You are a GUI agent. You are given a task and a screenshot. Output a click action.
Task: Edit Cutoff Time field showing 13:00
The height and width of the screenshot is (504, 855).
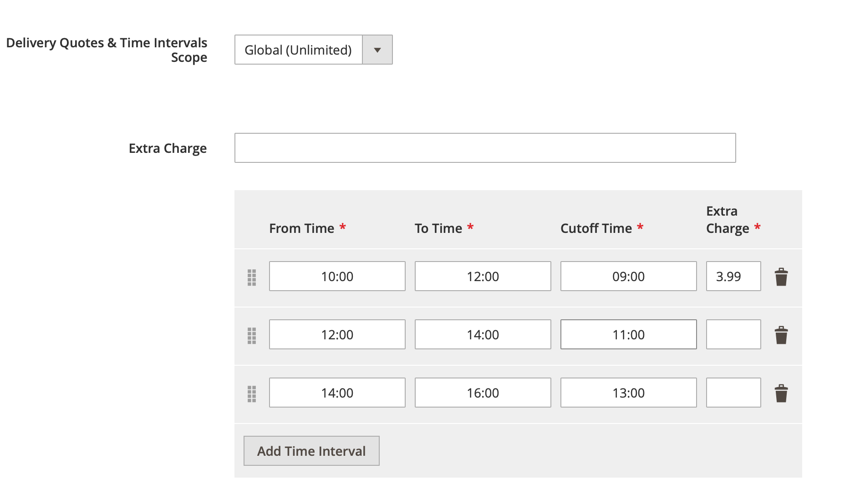click(629, 393)
